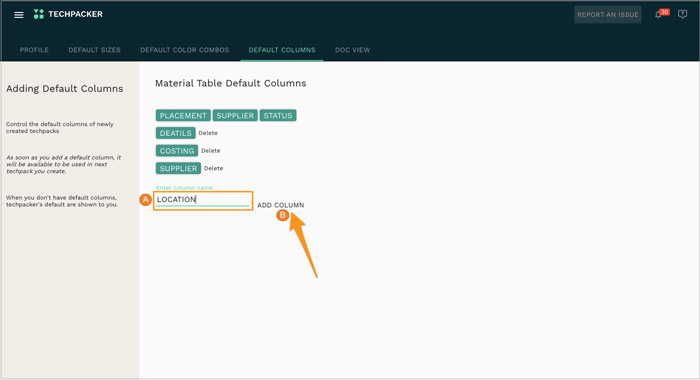
Task: Click the Add Column button
Action: click(x=280, y=205)
